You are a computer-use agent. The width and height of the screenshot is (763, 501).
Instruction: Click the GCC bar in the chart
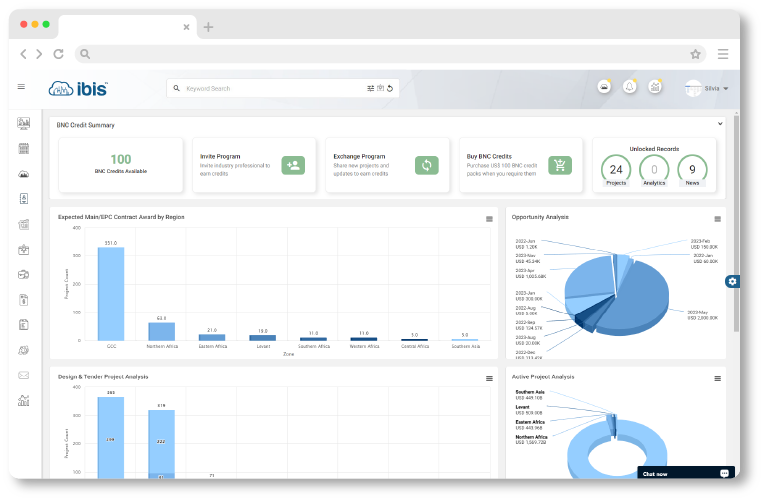click(111, 293)
